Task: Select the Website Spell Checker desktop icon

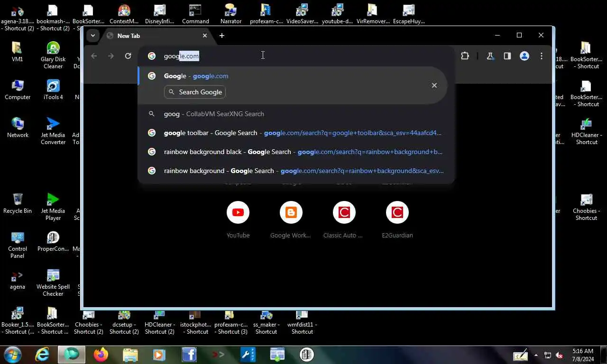Action: coord(53,282)
